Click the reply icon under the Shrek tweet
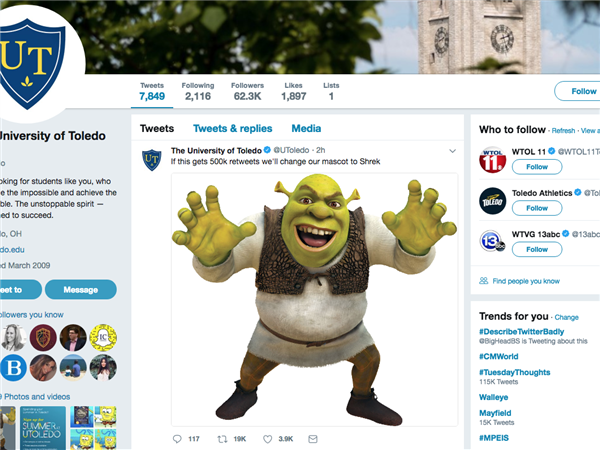Image resolution: width=600 pixels, height=450 pixels. click(x=177, y=438)
